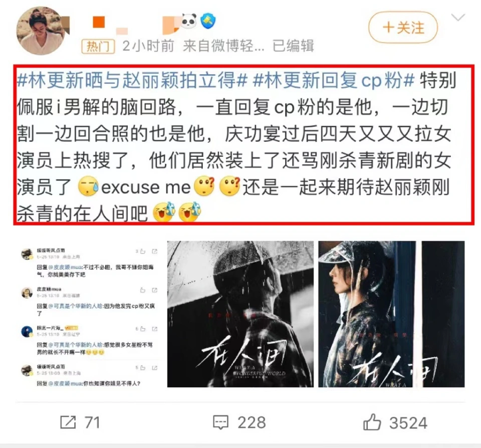
Task: Tap the 已编辑 edited label
Action: coord(293,46)
